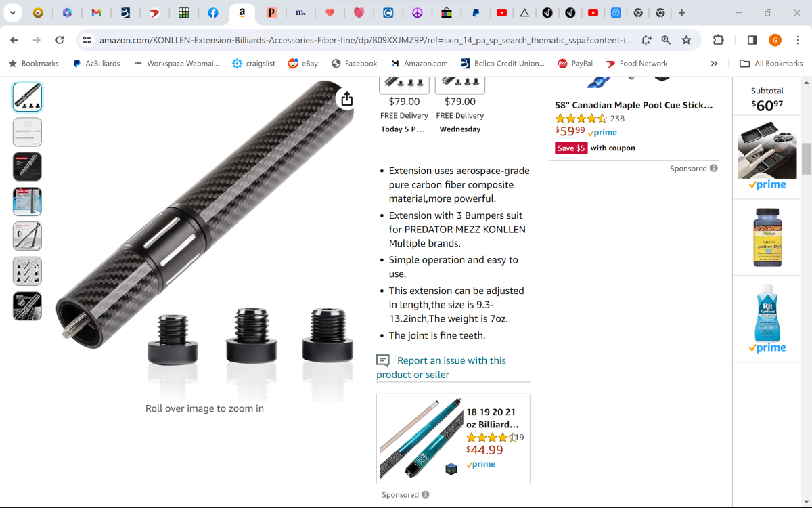This screenshot has height=508, width=812.
Task: Bookmark this page with the star icon
Action: tap(686, 40)
